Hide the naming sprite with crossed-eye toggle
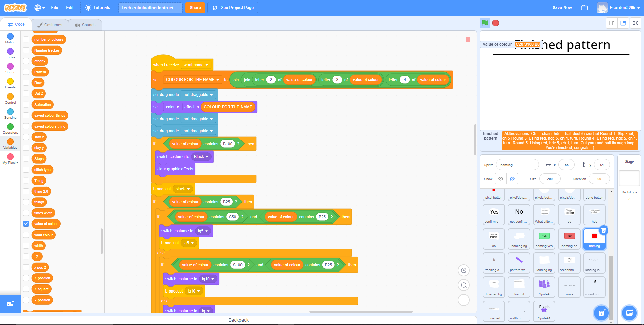644x325 pixels. click(x=512, y=179)
